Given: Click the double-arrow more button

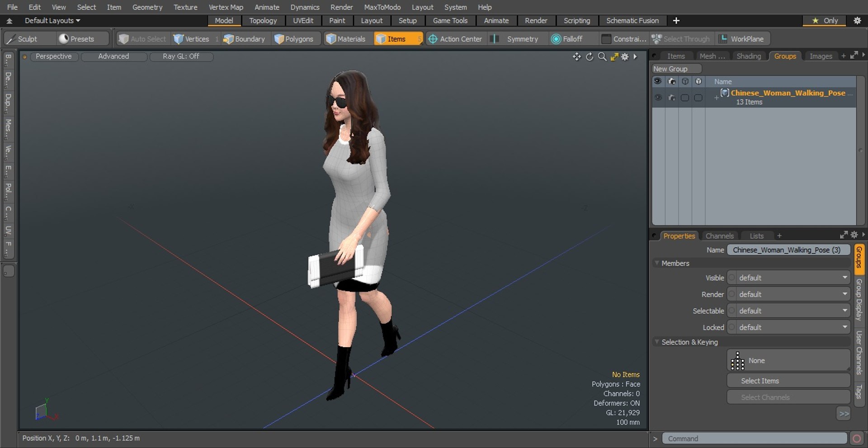Looking at the screenshot, I should click(844, 414).
